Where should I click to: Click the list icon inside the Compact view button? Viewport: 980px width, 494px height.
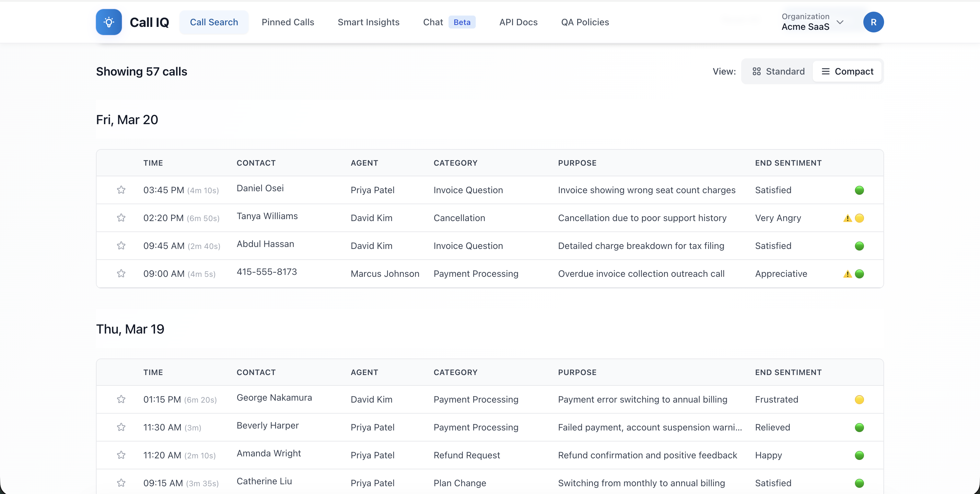click(825, 71)
